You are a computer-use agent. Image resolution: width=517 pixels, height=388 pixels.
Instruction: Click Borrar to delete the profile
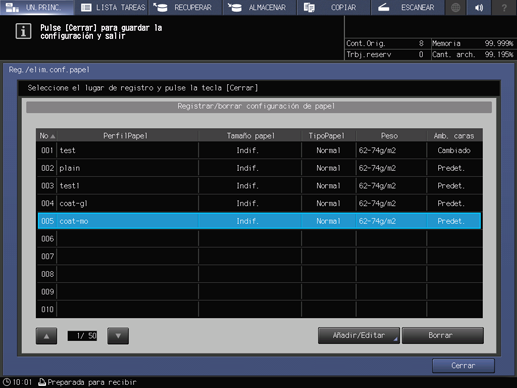pos(443,335)
